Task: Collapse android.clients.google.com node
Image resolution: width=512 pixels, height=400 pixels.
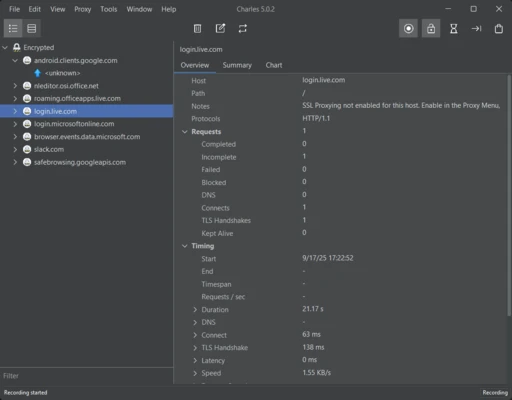Action: [x=15, y=60]
